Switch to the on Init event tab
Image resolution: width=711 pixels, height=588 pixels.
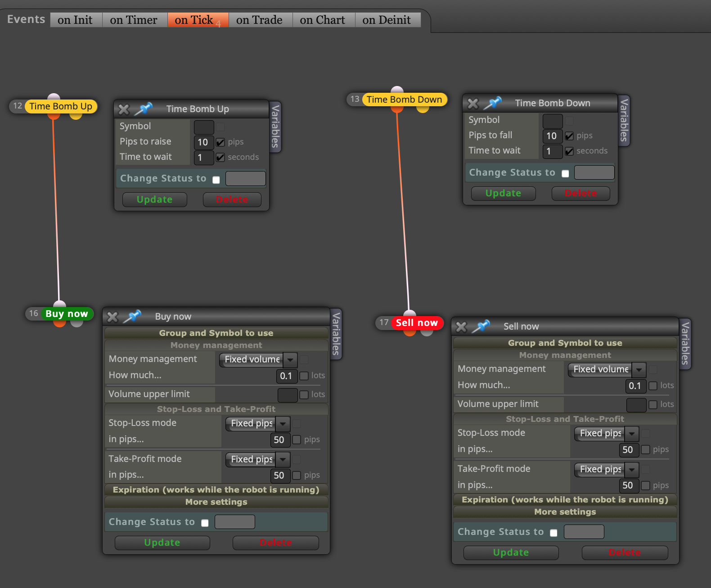click(x=75, y=20)
